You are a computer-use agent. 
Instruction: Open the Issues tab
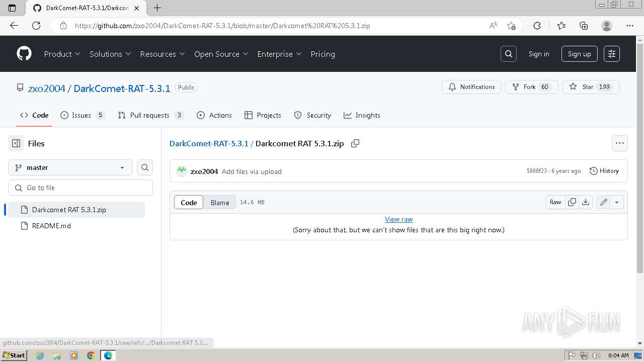[83, 115]
